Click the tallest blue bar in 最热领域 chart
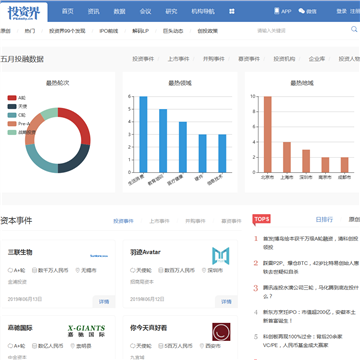The height and width of the screenshot is (360, 360). pyautogui.click(x=143, y=134)
